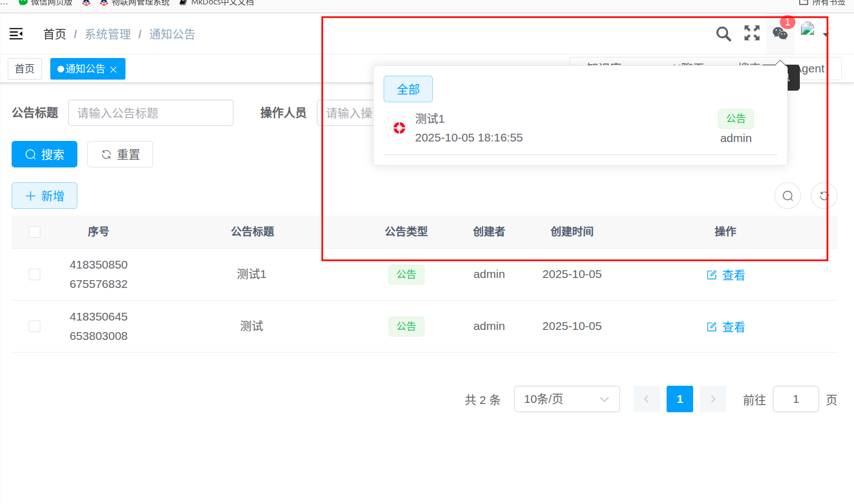Switch to the 首页 tab

coord(25,69)
